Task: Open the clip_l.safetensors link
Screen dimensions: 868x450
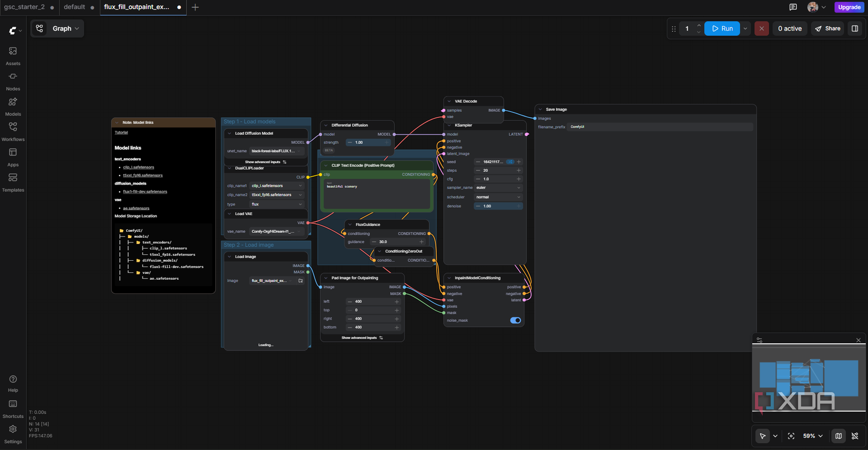Action: [138, 167]
